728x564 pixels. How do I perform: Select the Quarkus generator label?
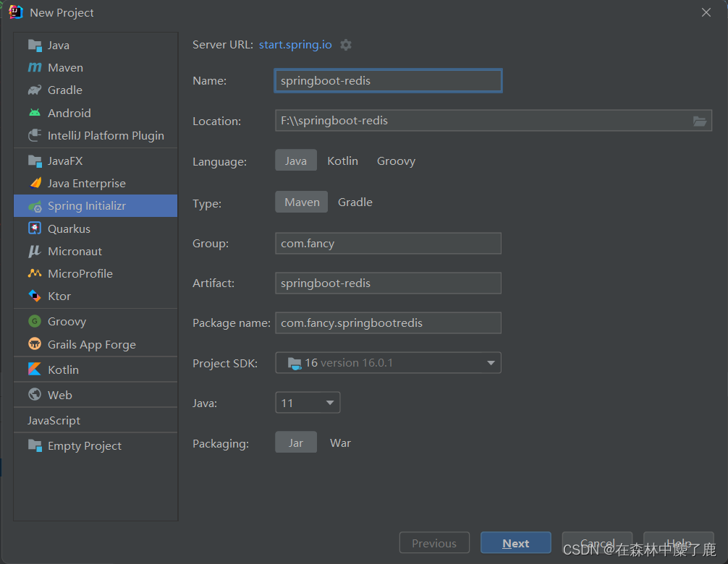[69, 228]
